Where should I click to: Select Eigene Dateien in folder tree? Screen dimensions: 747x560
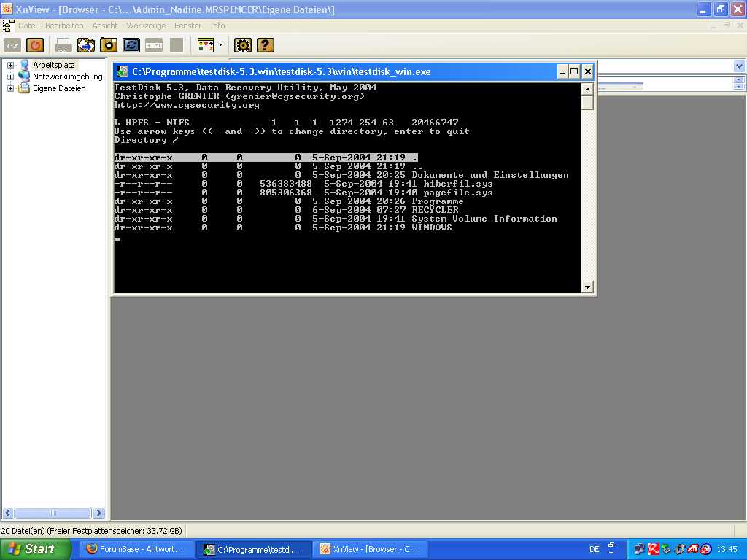click(x=59, y=88)
